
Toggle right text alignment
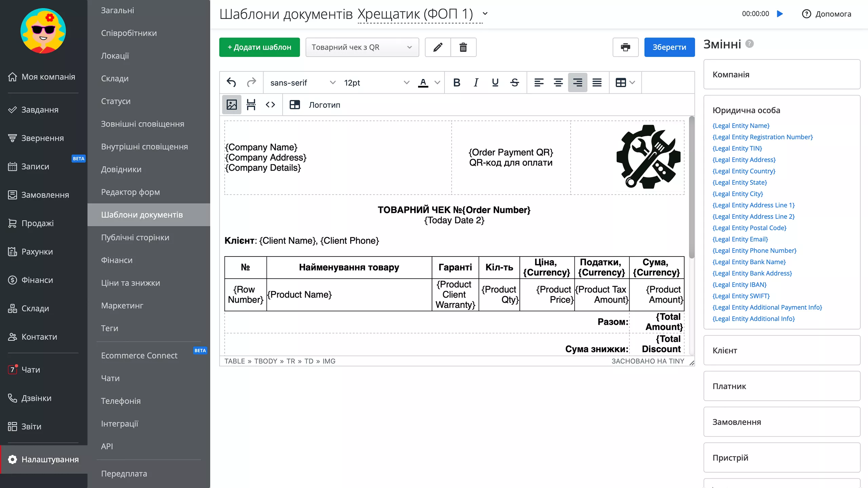click(577, 82)
